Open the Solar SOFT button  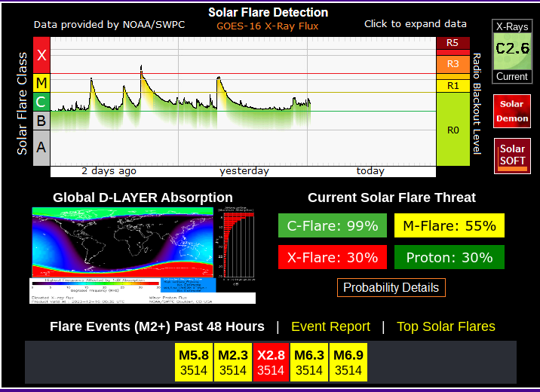pos(512,156)
